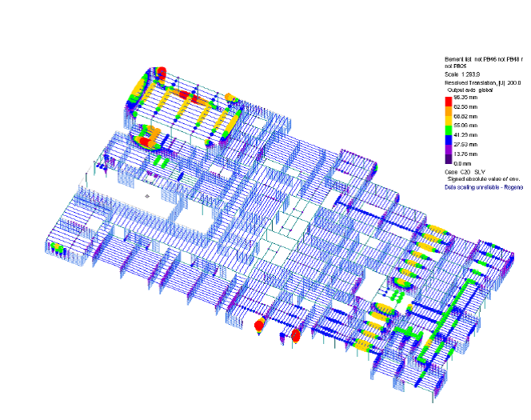Click 'Signed absolute value of env.' text
Screen dimensions: 531x420
pos(481,178)
